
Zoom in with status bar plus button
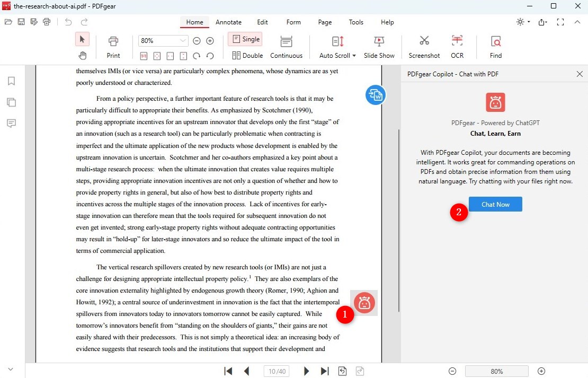point(541,371)
